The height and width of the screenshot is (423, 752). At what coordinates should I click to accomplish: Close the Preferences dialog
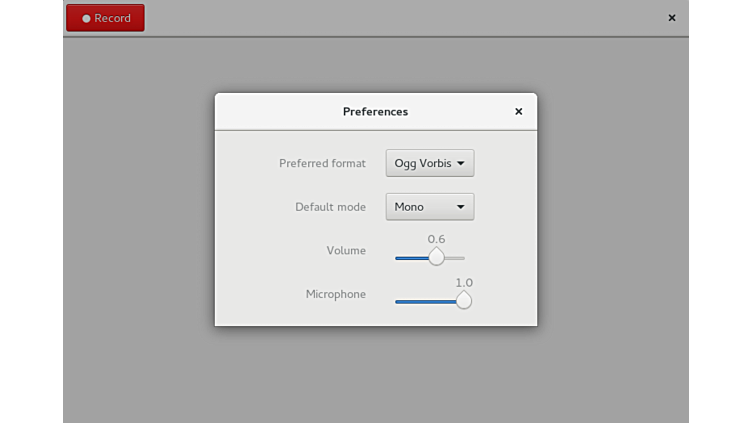point(518,112)
